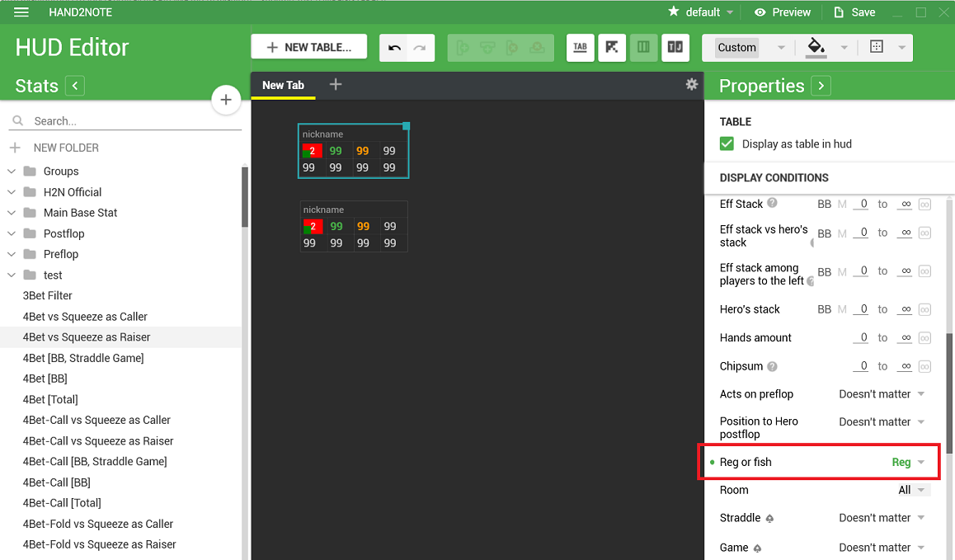Switch Eff Stack unit to M
Image resolution: width=955 pixels, height=560 pixels.
[x=842, y=205]
